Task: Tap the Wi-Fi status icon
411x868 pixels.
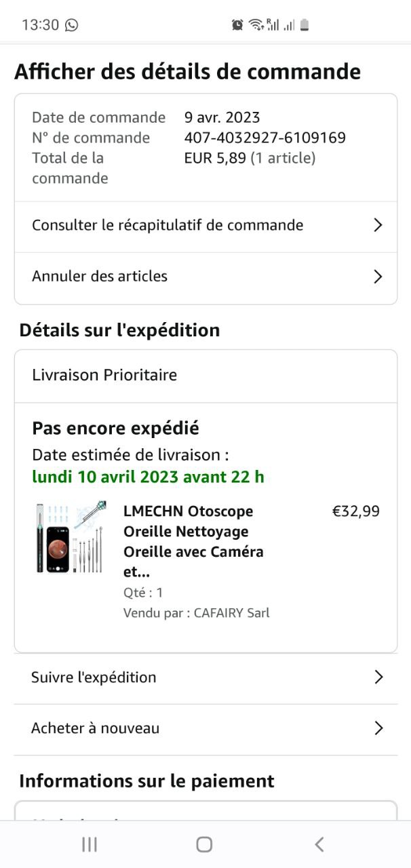Action: coord(255,25)
